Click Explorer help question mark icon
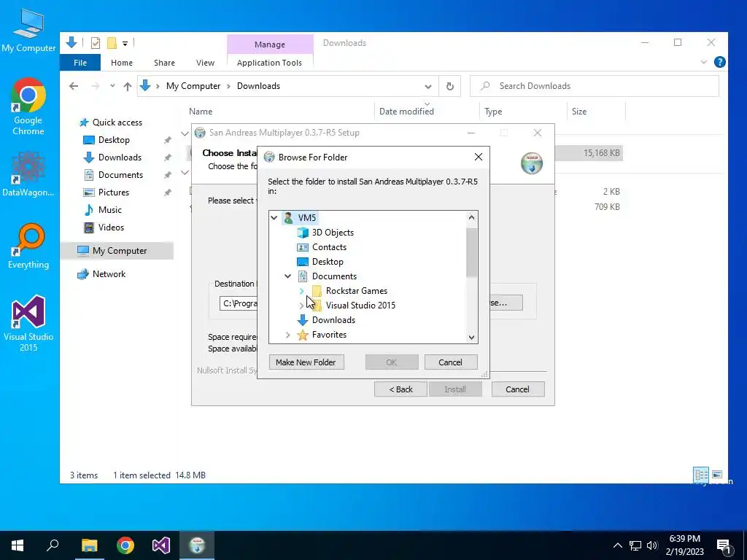 (x=720, y=62)
